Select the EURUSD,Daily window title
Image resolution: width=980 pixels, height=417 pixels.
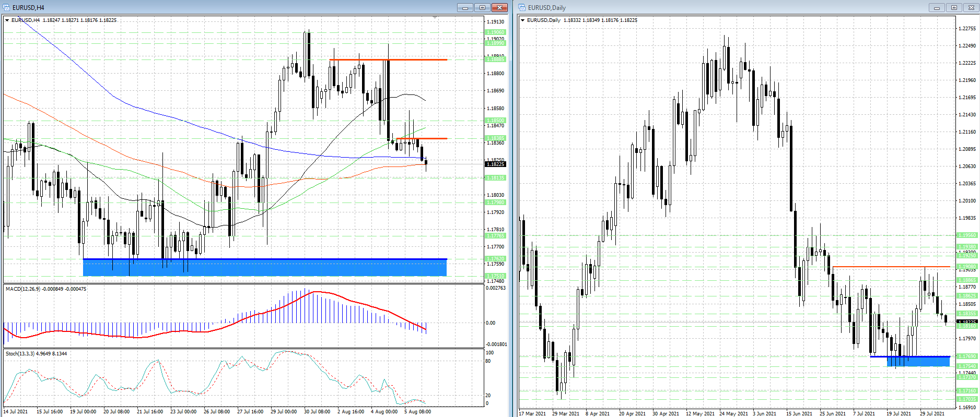point(547,8)
